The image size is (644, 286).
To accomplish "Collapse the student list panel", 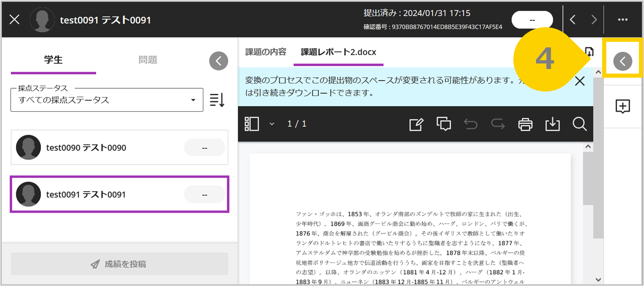I will (218, 61).
